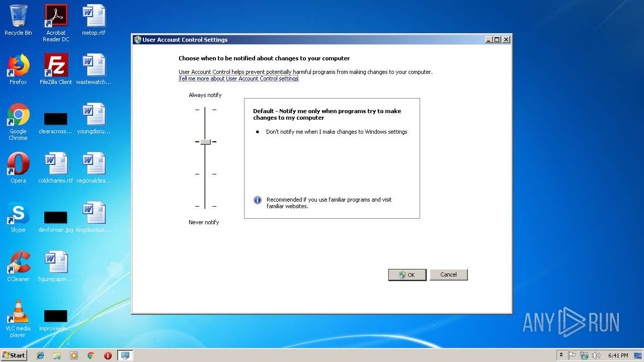Open Windows Media Player taskbar icon
This screenshot has height=362, width=644.
pos(74,355)
